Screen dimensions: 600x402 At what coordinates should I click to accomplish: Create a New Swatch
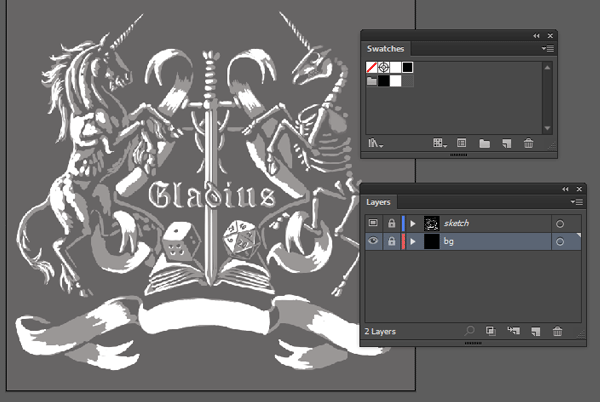[507, 144]
